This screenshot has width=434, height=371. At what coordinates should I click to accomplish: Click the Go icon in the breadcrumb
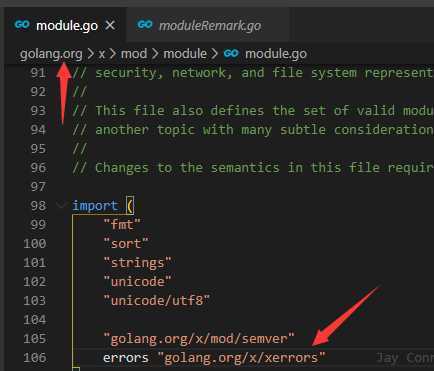click(231, 54)
